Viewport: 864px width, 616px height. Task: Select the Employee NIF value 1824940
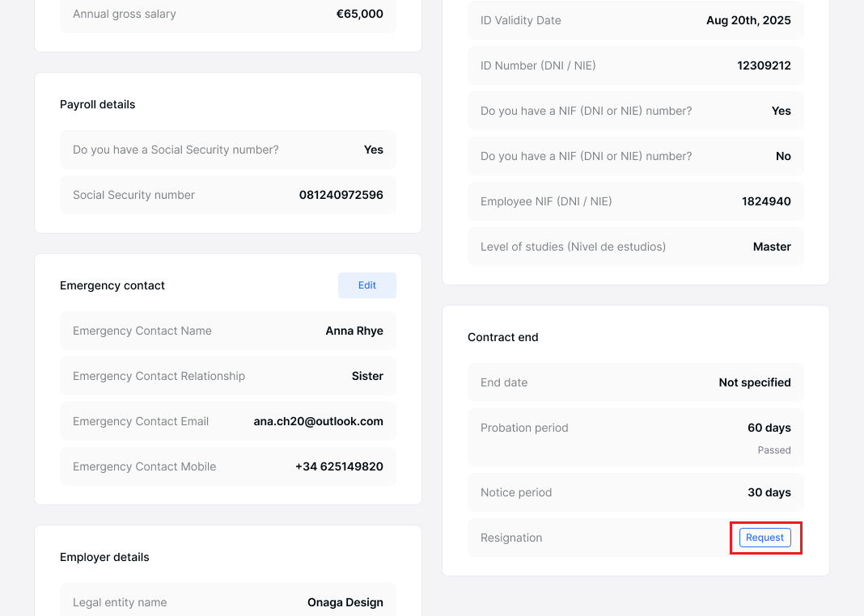click(766, 201)
